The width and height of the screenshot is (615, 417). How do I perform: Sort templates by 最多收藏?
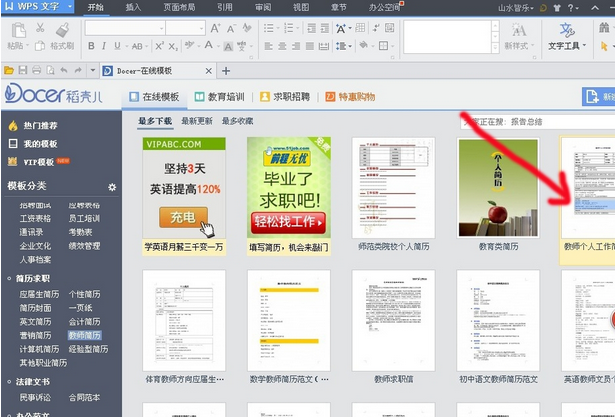point(238,121)
